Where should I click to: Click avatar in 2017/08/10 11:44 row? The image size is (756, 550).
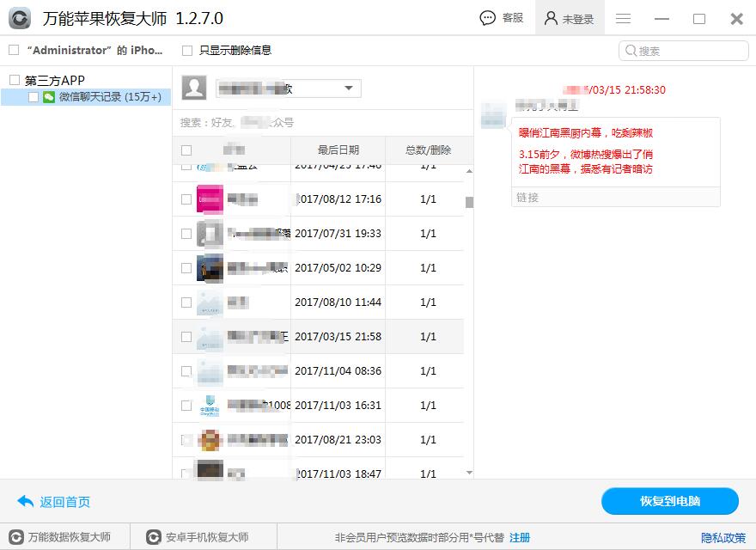click(210, 302)
